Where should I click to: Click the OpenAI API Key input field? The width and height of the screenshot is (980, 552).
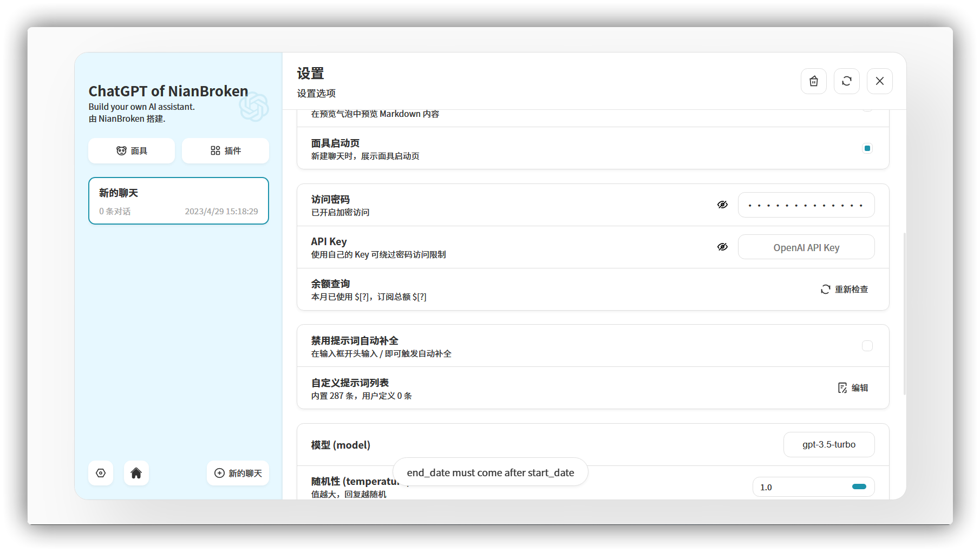pyautogui.click(x=806, y=247)
